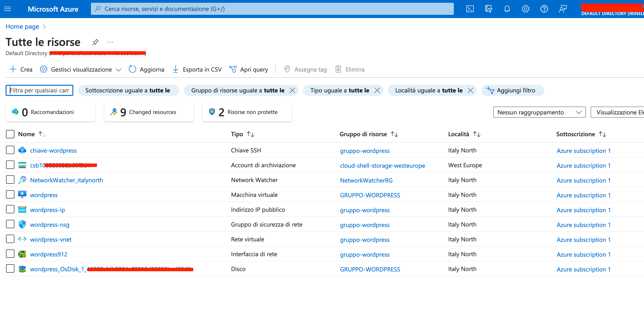Open the more options ellipsis beside title
Viewport: 644px width, 309px height.
point(110,42)
